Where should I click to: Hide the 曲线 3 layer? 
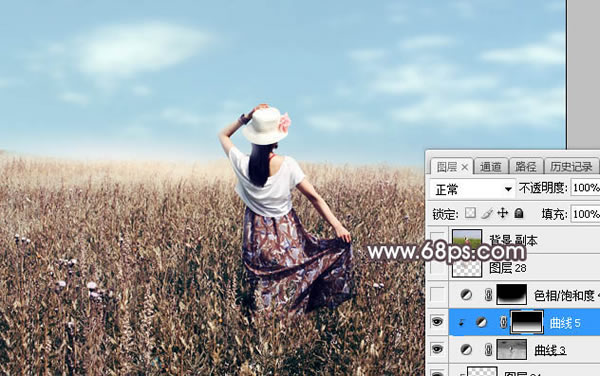pyautogui.click(x=437, y=349)
